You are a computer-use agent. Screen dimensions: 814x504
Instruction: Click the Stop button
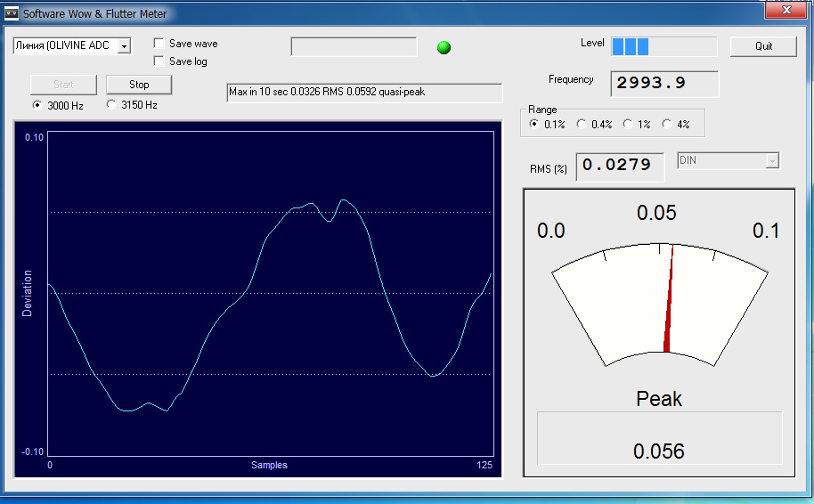(139, 85)
